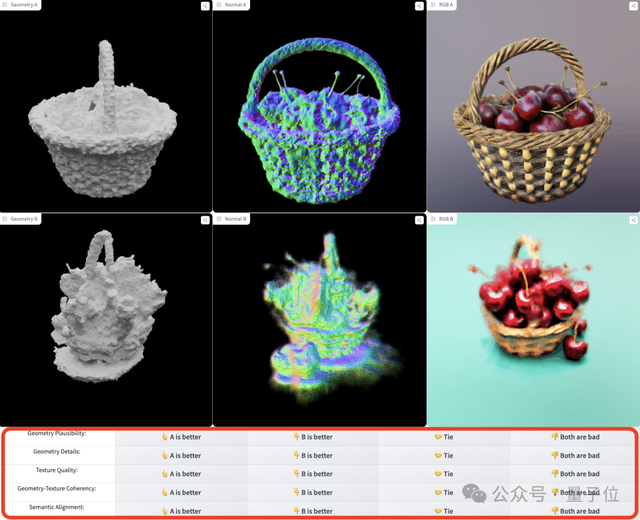
Task: Click the RGB B blurry cherry basket image
Action: click(x=532, y=322)
